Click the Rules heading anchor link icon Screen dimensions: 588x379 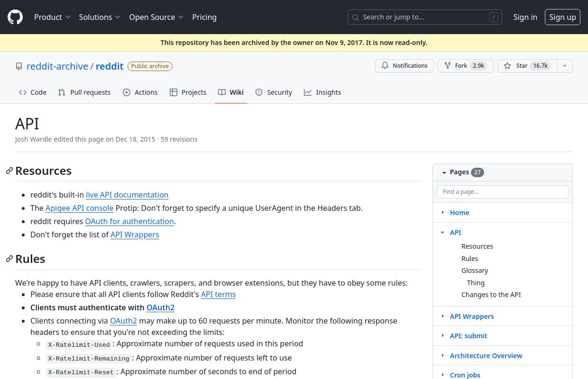(x=9, y=259)
